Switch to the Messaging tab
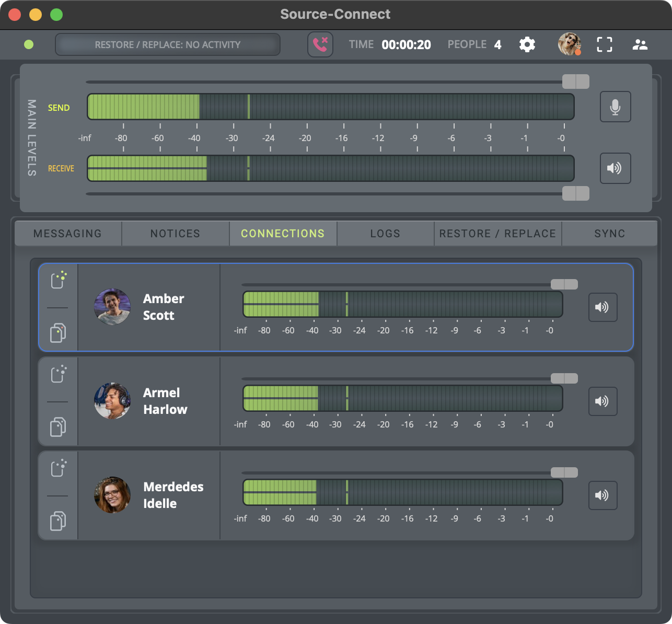 [x=68, y=234]
